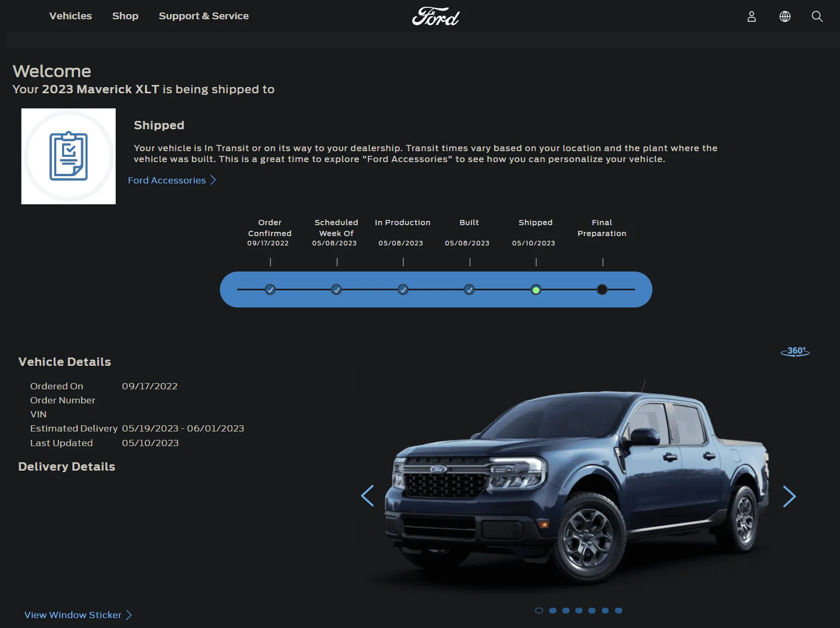Click the Shipped stage date 05/10/2023

[x=534, y=243]
